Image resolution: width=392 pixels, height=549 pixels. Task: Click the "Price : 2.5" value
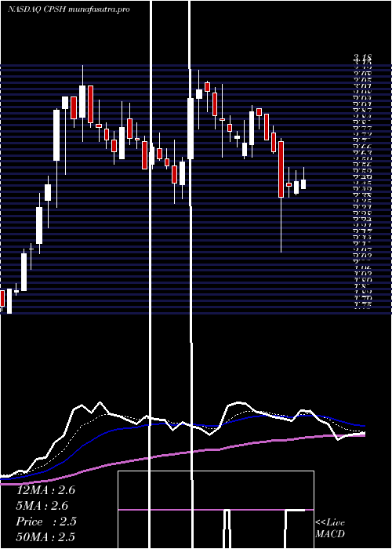point(46,522)
